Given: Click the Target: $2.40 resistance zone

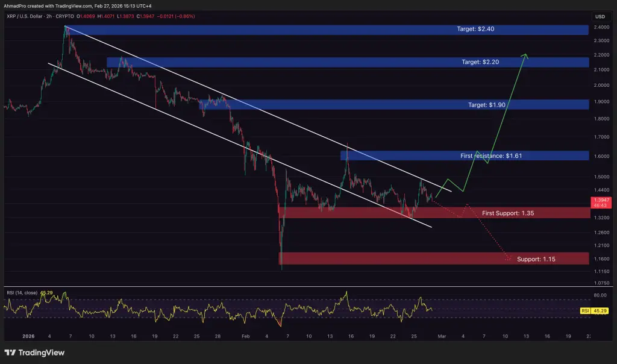Looking at the screenshot, I should click(x=476, y=29).
